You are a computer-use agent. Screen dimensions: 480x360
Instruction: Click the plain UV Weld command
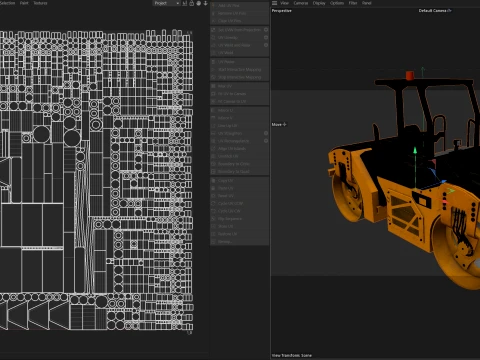239,53
